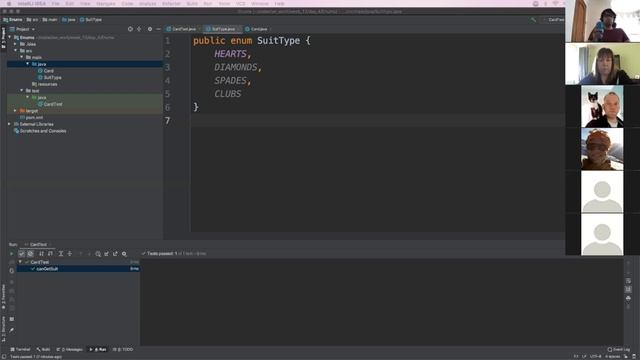Open the Event Log

619,349
